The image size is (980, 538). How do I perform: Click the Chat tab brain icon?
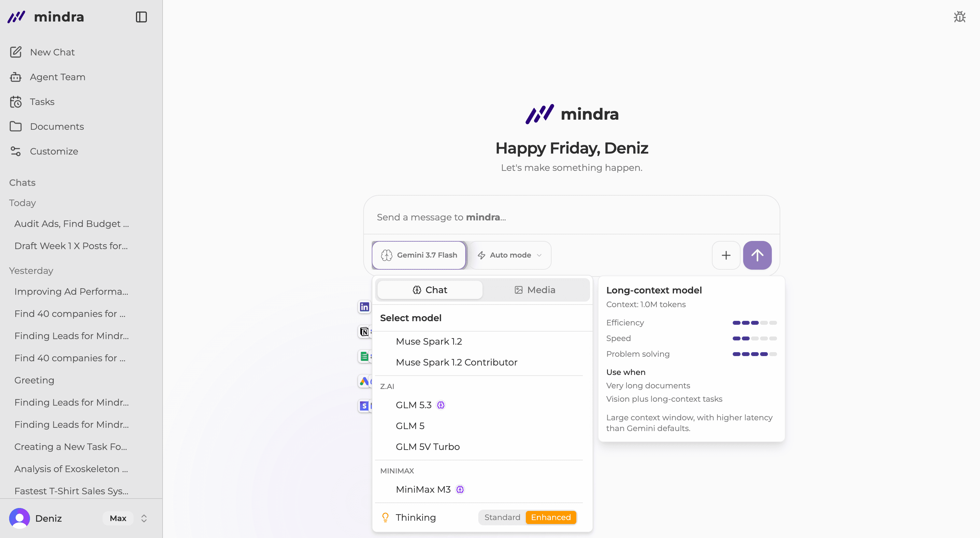coord(417,290)
